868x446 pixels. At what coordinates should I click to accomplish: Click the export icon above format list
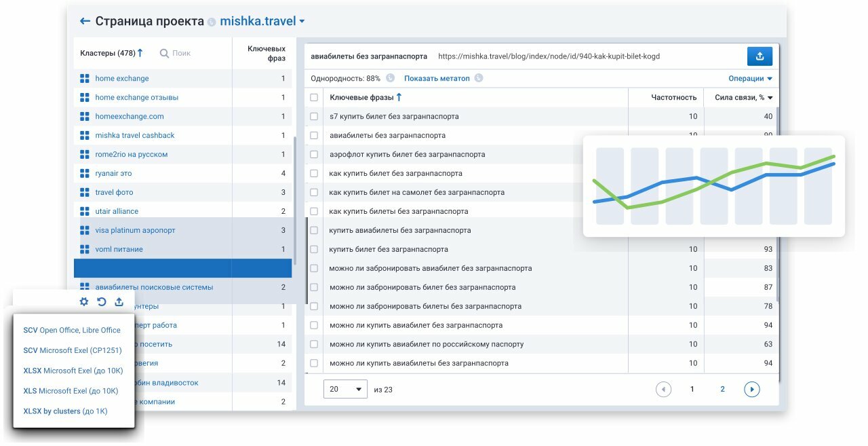click(x=119, y=301)
